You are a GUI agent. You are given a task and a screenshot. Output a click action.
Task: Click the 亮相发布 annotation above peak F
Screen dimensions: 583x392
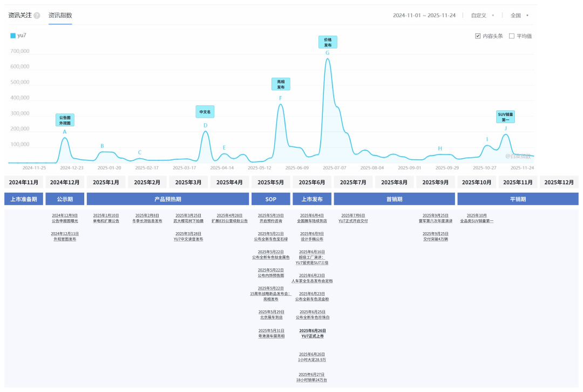(x=280, y=84)
